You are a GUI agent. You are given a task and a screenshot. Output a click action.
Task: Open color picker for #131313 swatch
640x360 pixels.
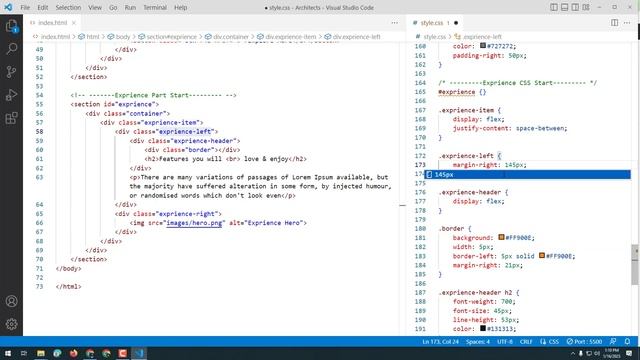(483, 329)
